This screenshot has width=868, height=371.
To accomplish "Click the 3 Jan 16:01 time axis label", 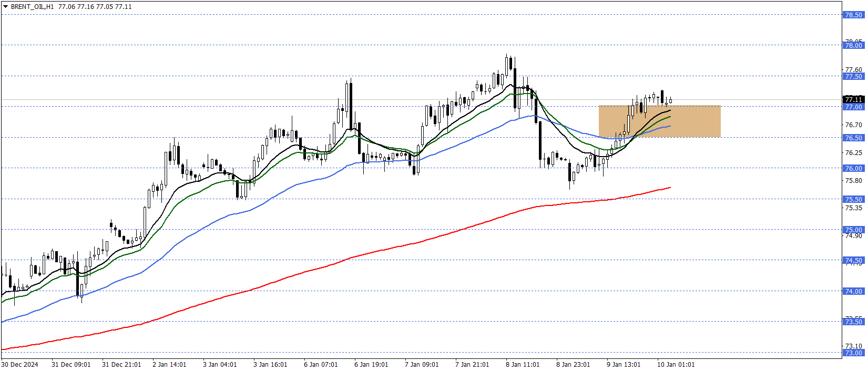I will (x=270, y=364).
